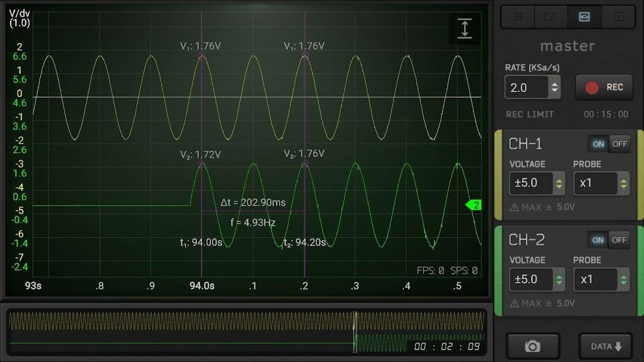Open the first grid mode tab
Image resolution: width=644 pixels, height=362 pixels.
click(x=518, y=17)
